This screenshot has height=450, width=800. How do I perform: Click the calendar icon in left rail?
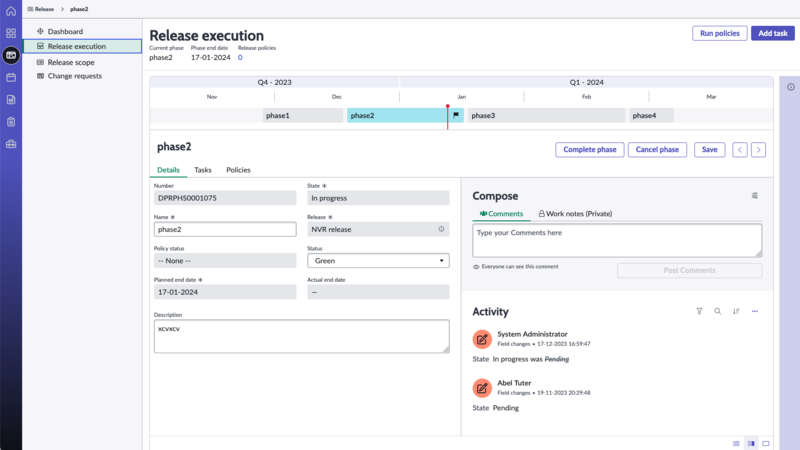coord(11,78)
